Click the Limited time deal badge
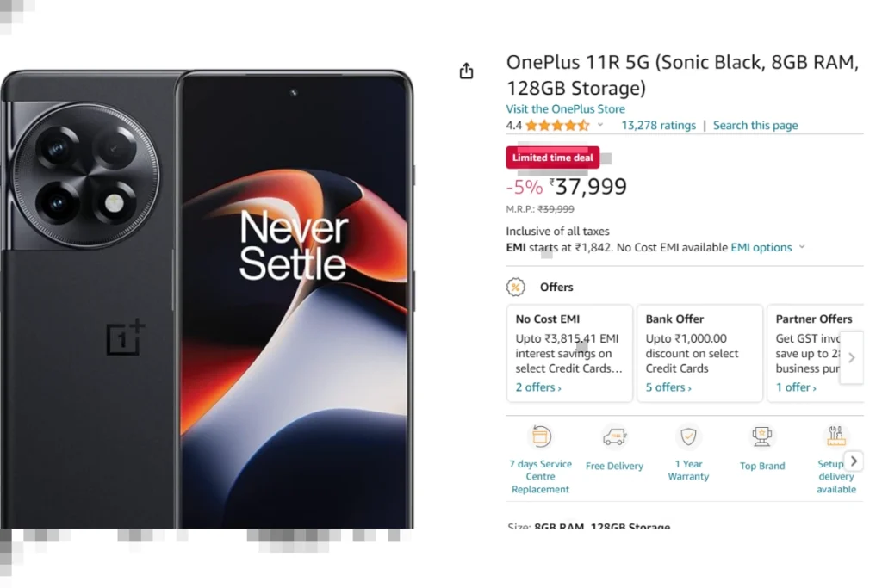Screen dimensions: 882x588 552,158
